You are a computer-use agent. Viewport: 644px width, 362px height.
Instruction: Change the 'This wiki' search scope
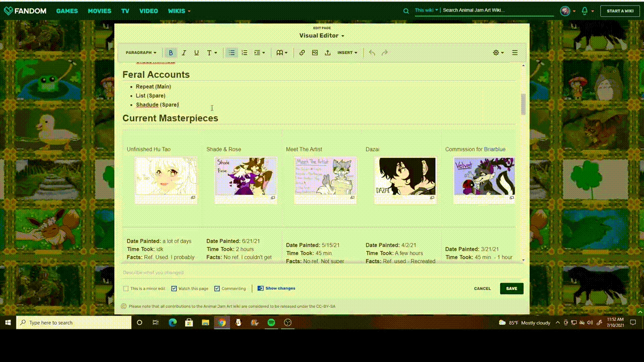(x=427, y=10)
